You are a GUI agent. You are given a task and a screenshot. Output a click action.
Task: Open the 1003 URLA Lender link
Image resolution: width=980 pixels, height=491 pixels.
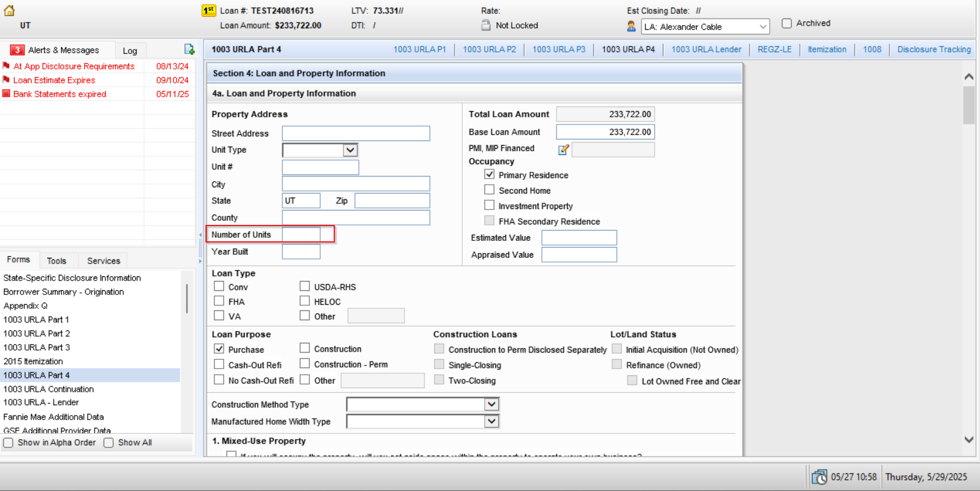click(707, 49)
